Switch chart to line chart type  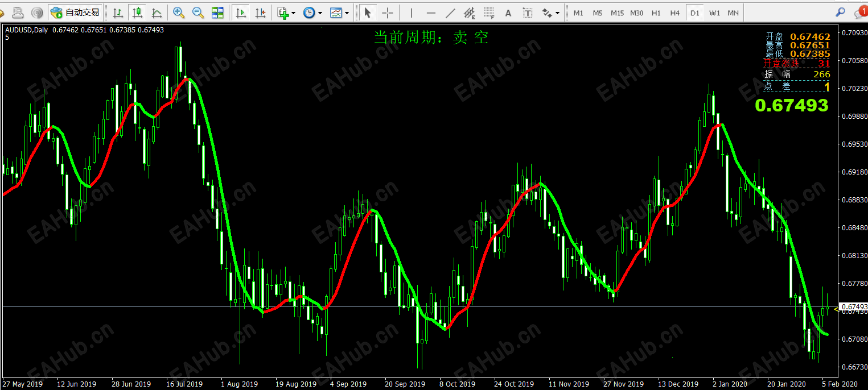[156, 12]
